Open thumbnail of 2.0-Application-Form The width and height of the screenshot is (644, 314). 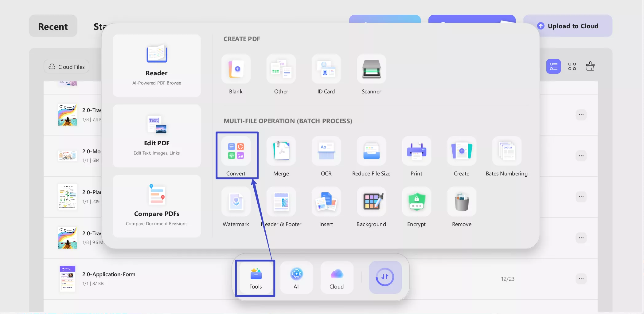tap(68, 279)
